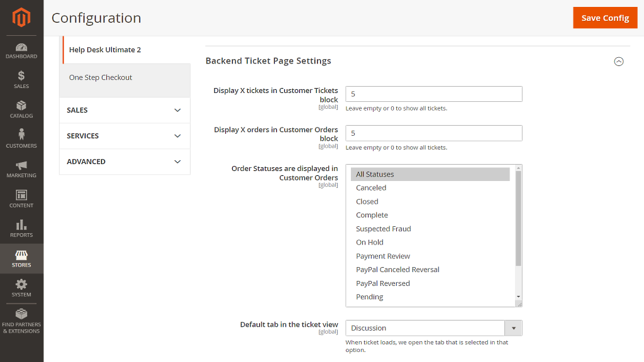Click the order status list scrollbar thumb
The image size is (644, 362).
[518, 218]
